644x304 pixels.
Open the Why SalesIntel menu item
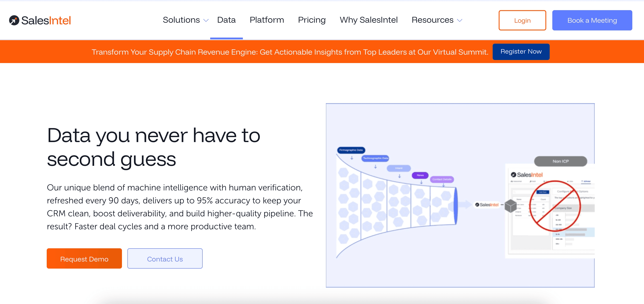pos(368,20)
